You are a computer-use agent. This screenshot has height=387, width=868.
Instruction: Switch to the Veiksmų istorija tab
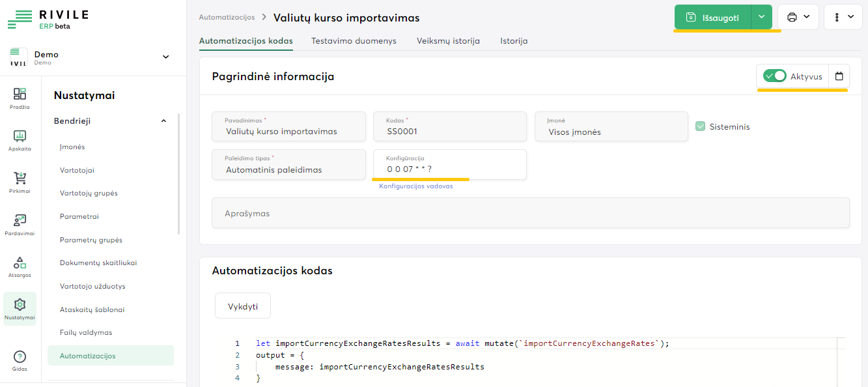[x=448, y=40]
